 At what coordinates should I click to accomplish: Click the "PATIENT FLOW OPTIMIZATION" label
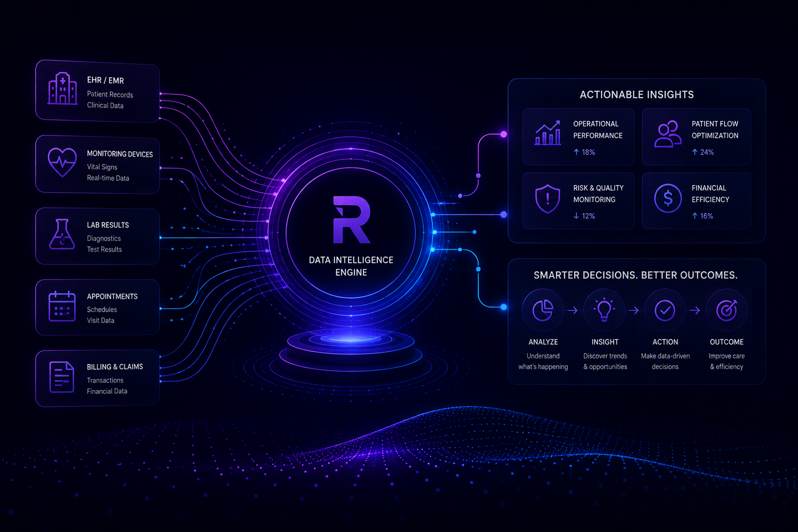click(x=715, y=130)
